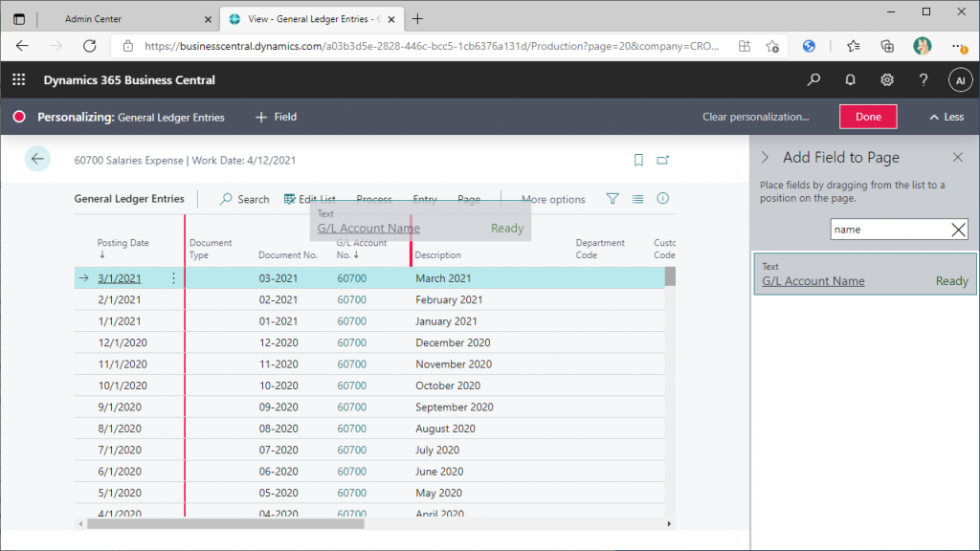This screenshot has height=551, width=980.
Task: Finish personalizing with the Done button
Action: [867, 117]
